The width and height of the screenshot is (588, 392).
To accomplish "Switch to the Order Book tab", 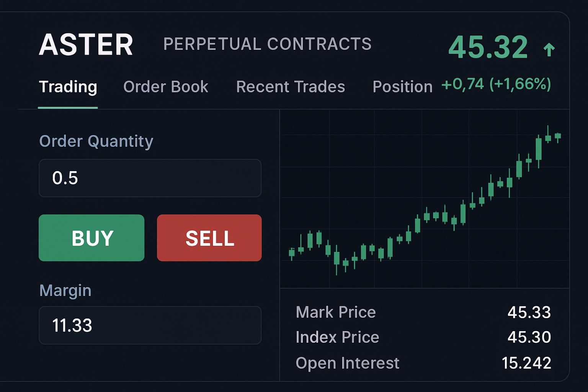I will [x=165, y=87].
